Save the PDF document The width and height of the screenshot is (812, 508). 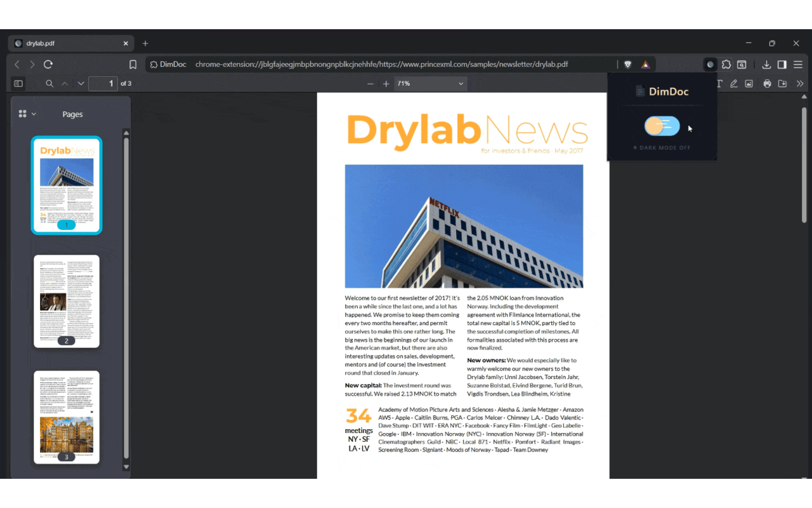pyautogui.click(x=783, y=84)
